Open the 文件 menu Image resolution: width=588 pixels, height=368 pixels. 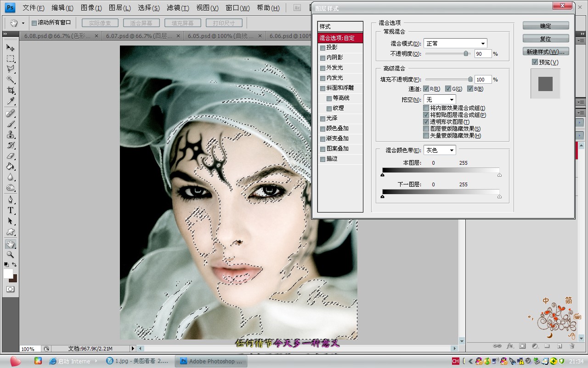coord(33,8)
